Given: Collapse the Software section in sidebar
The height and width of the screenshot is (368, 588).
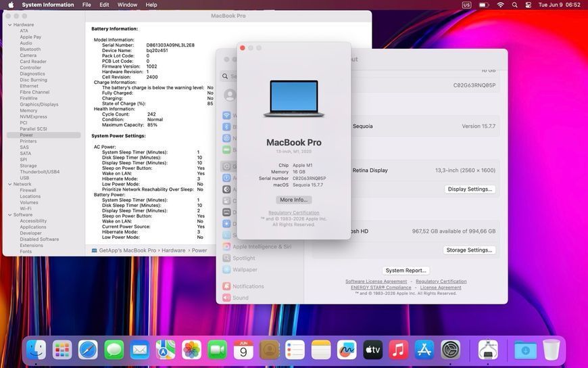Looking at the screenshot, I should tap(9, 215).
